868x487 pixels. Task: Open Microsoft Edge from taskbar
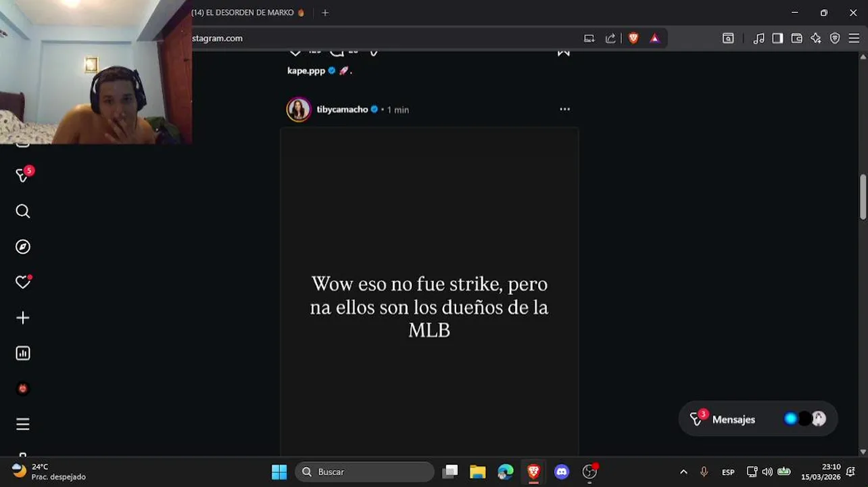pyautogui.click(x=506, y=472)
